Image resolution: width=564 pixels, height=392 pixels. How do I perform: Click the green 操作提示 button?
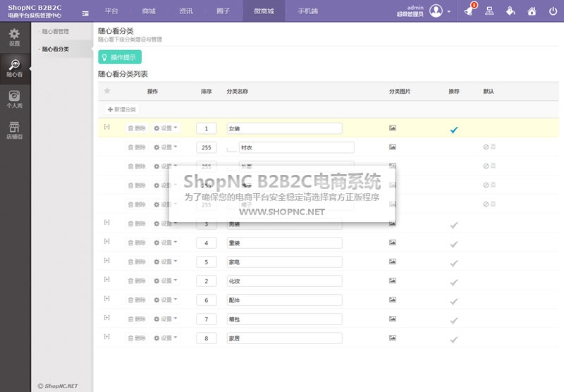(x=120, y=57)
